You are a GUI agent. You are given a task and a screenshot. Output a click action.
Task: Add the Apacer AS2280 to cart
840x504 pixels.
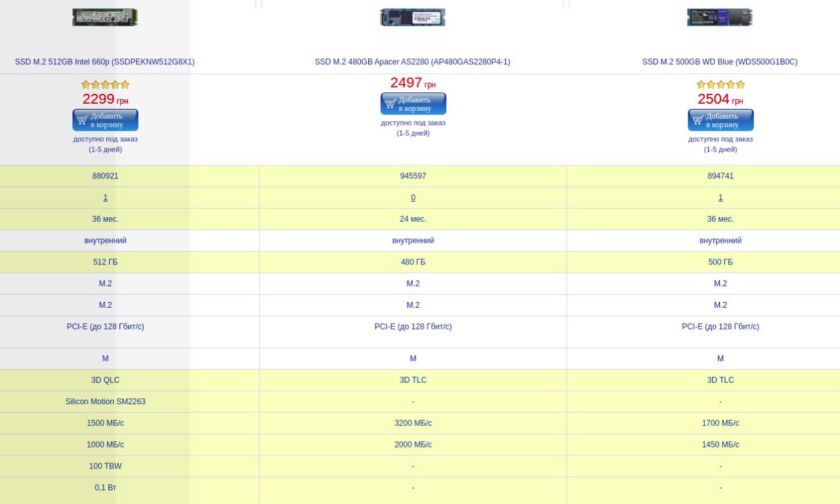tap(413, 104)
